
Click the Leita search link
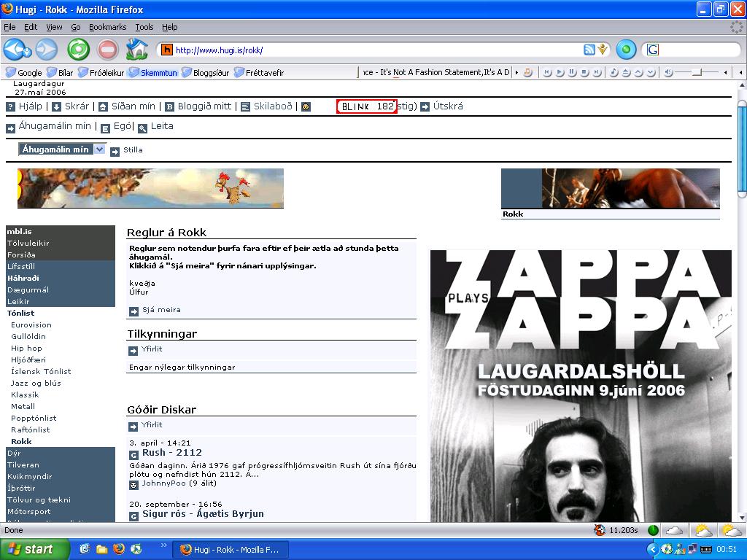click(162, 126)
